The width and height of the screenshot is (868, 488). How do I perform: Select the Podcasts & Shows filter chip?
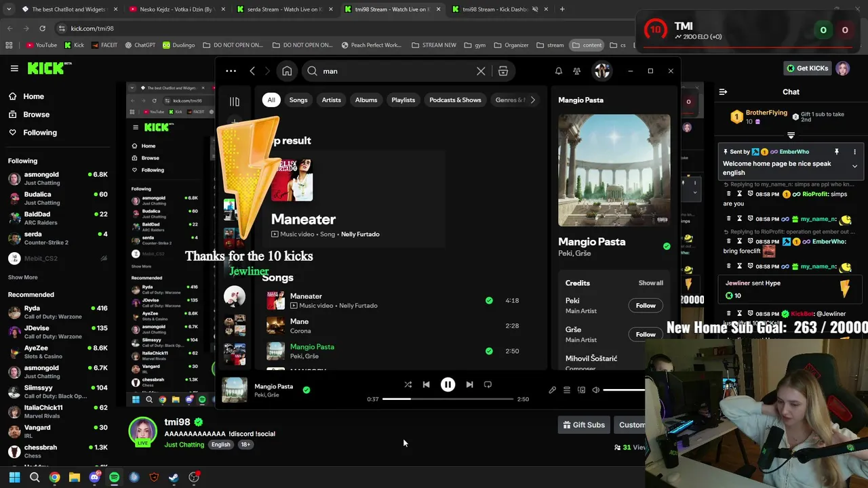click(x=455, y=100)
